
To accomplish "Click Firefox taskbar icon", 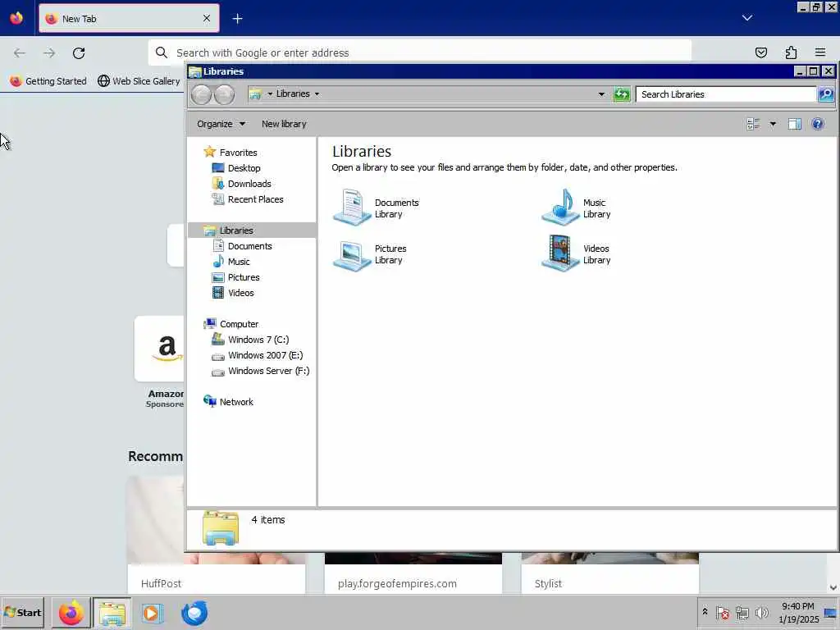I will pos(71,613).
